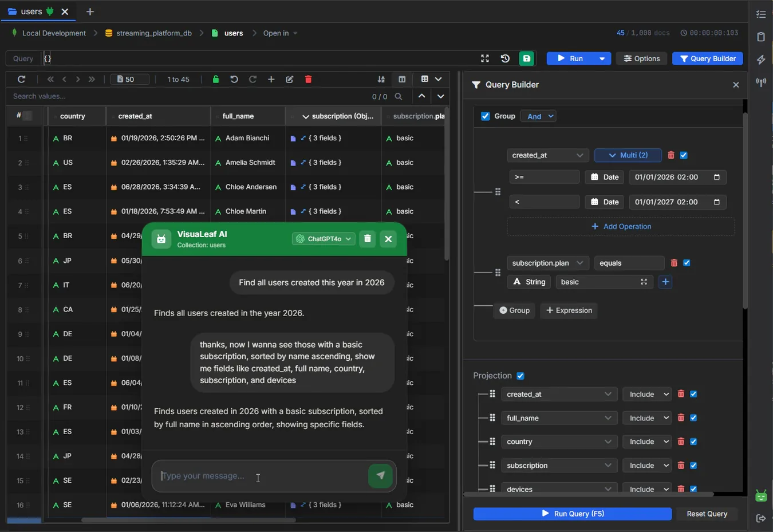Toggle checkbox on devices projection row
The width and height of the screenshot is (773, 532).
693,489
